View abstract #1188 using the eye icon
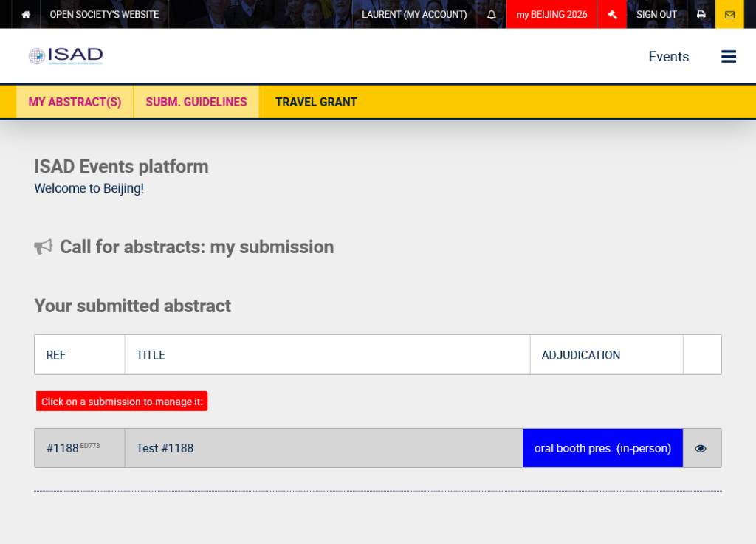The width and height of the screenshot is (756, 544). pyautogui.click(x=701, y=448)
